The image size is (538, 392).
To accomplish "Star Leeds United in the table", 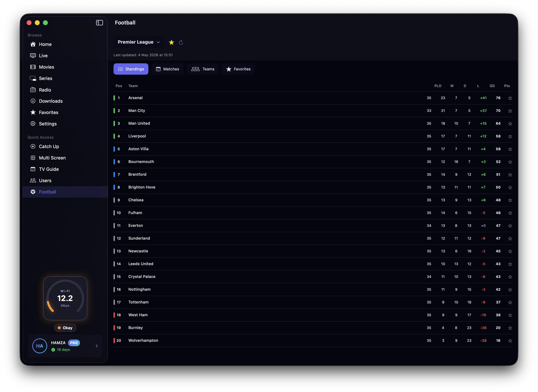I will point(510,264).
